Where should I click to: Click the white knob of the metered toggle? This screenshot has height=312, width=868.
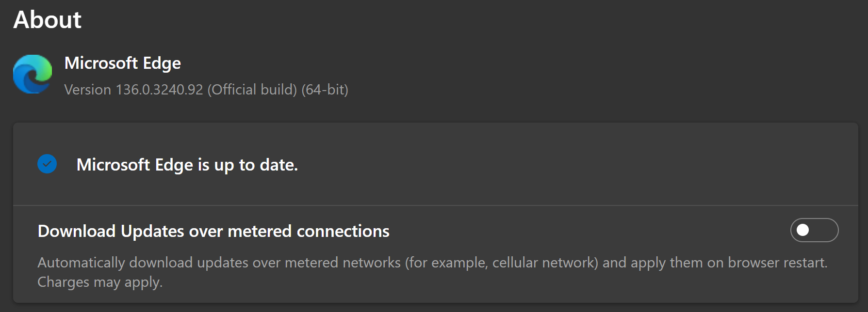click(x=803, y=230)
